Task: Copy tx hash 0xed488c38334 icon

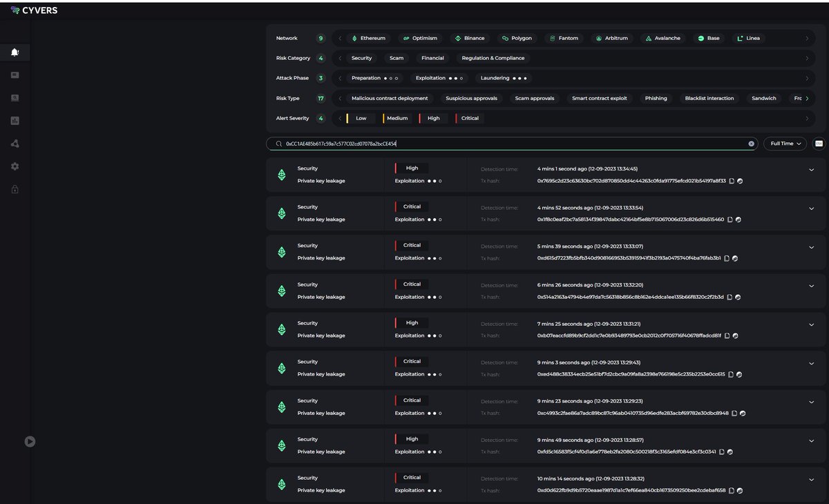Action: (731, 374)
